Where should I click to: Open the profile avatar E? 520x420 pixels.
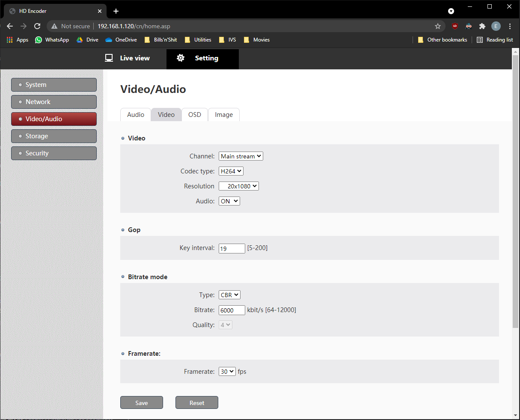[496, 26]
